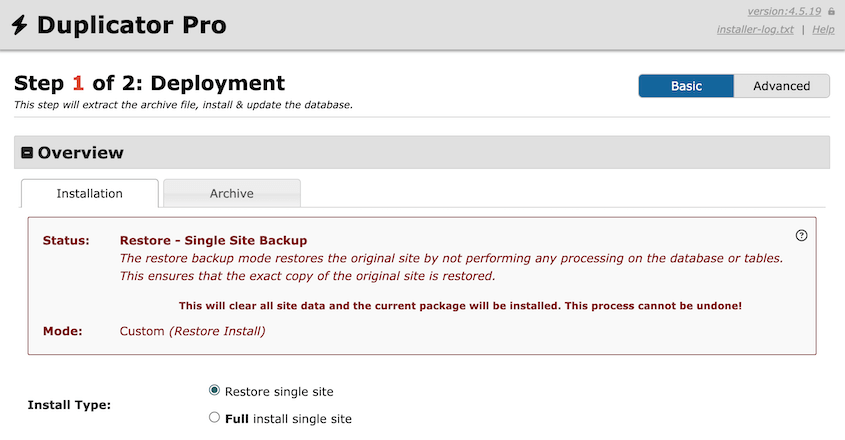Image resolution: width=845 pixels, height=440 pixels.
Task: Open the help question mark in status box
Action: click(801, 235)
